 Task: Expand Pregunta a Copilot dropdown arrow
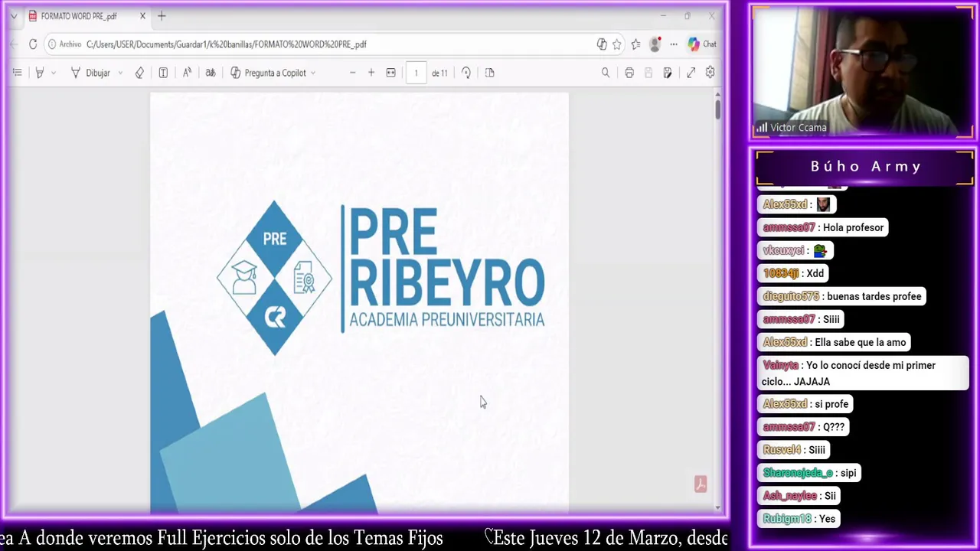point(313,73)
